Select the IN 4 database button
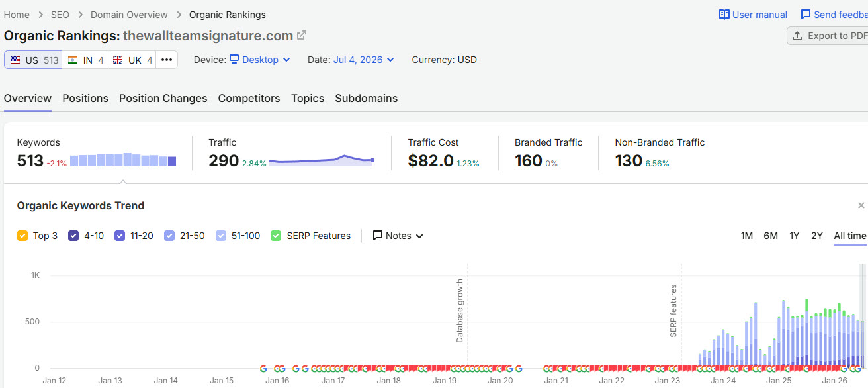The height and width of the screenshot is (388, 868). (85, 60)
